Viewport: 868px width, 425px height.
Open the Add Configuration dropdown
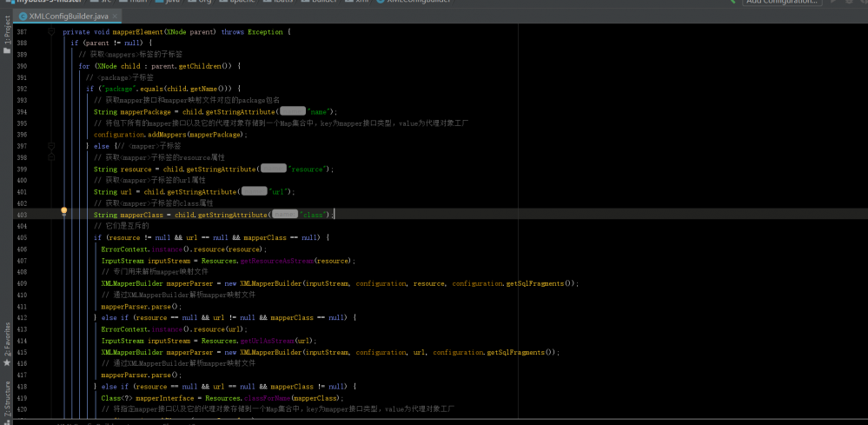click(782, 3)
